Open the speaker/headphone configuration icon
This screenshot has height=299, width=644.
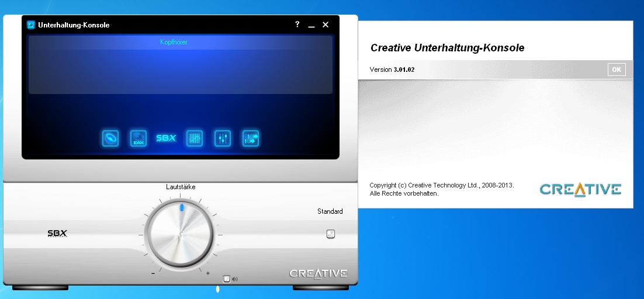click(110, 138)
